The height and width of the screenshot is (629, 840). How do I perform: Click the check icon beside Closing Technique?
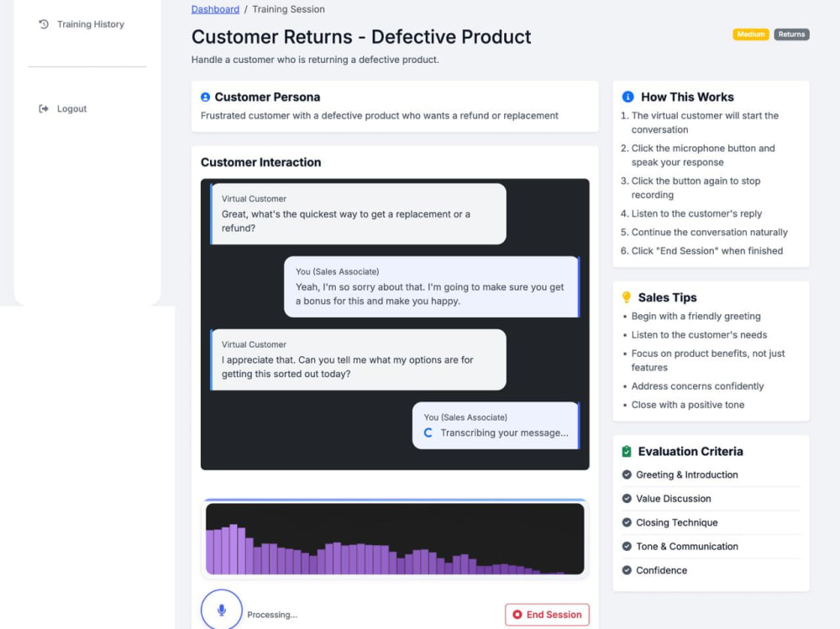[x=627, y=522]
